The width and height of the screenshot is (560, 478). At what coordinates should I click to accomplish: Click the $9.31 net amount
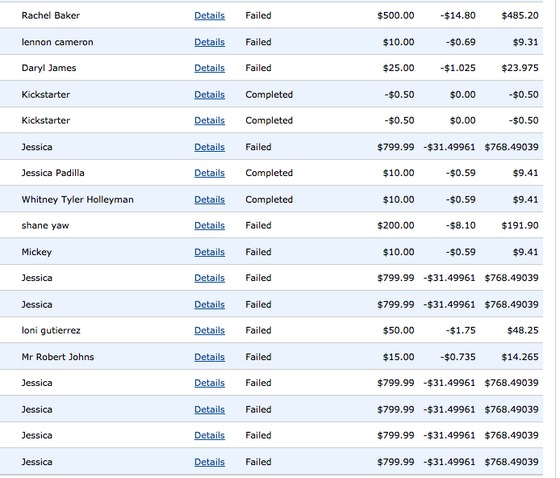pos(526,42)
